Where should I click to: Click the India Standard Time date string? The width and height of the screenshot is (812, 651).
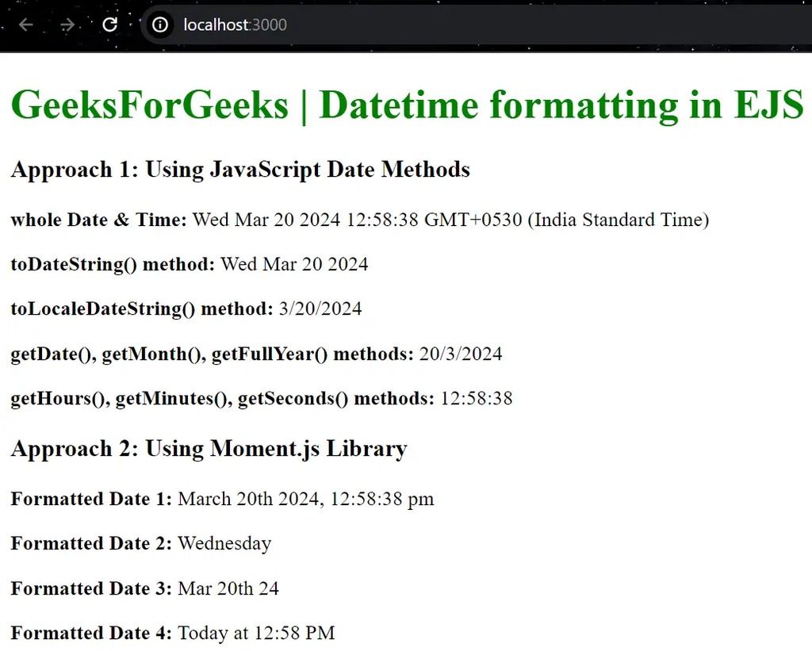click(450, 220)
